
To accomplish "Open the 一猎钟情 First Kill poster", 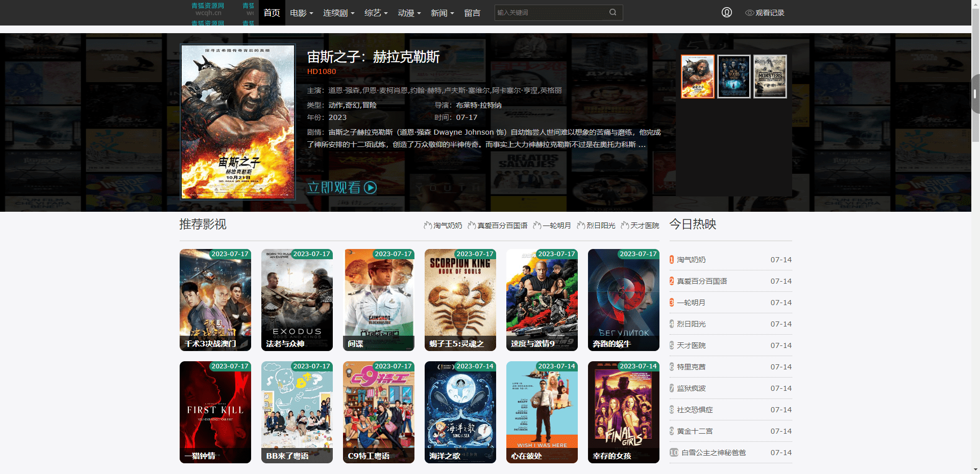I will click(x=215, y=412).
